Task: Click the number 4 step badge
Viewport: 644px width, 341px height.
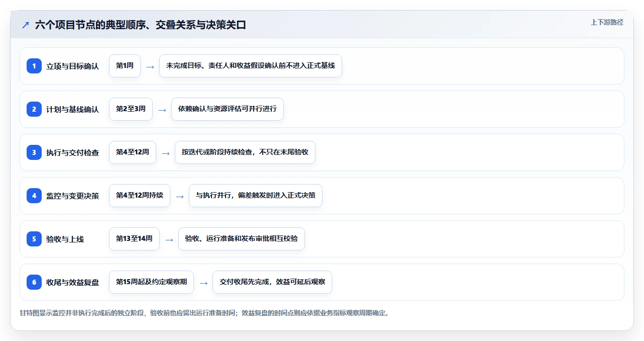Action: 34,196
